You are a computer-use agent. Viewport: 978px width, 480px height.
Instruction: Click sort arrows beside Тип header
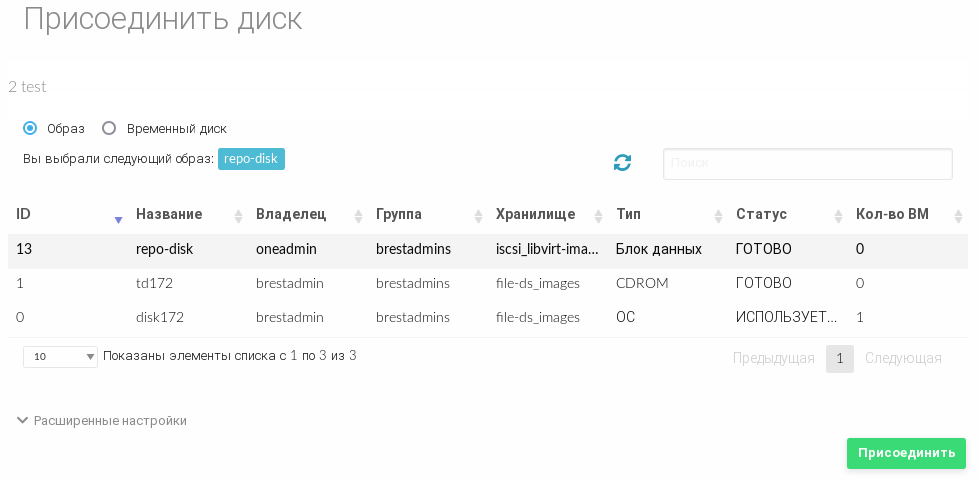pyautogui.click(x=718, y=216)
